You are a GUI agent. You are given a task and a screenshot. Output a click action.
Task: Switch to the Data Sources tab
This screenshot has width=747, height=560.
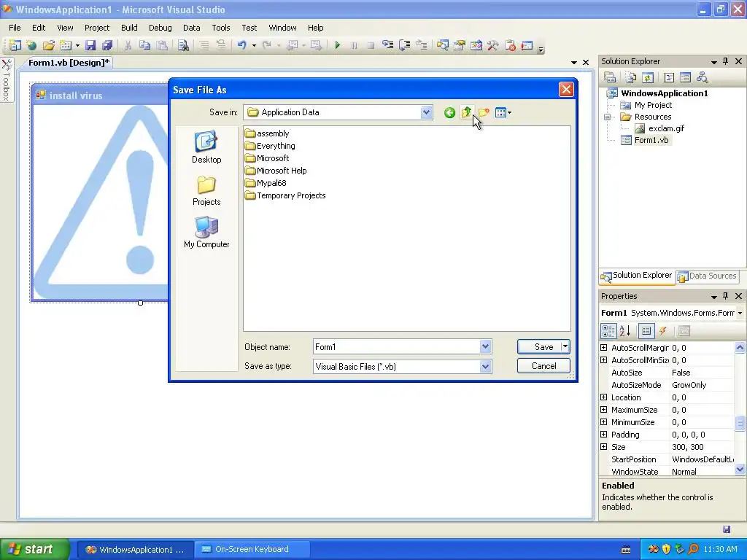(707, 276)
